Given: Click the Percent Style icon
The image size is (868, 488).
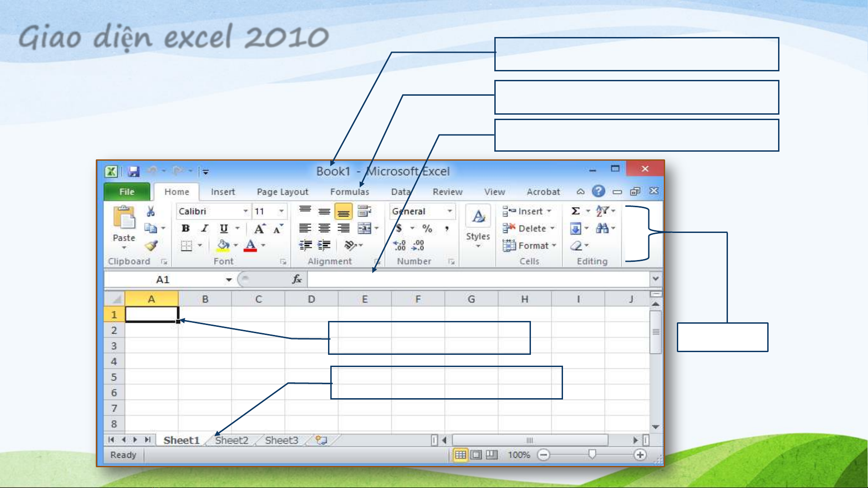Looking at the screenshot, I should (427, 229).
